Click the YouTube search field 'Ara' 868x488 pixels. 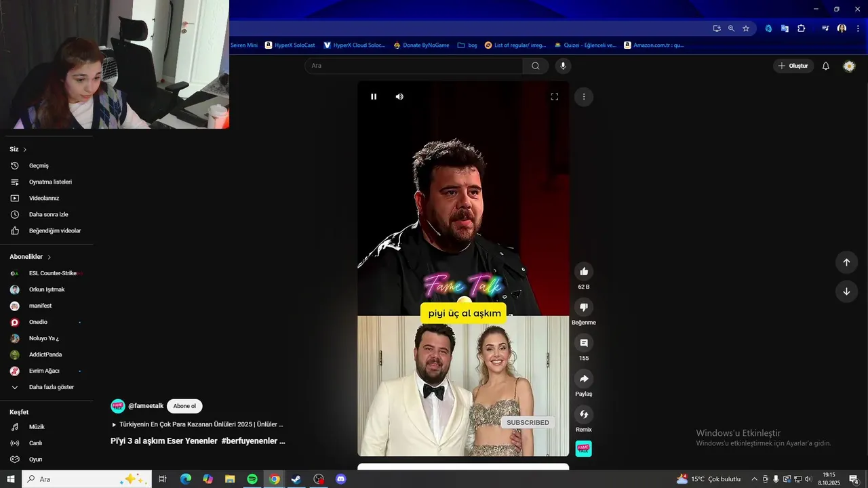tap(414, 66)
